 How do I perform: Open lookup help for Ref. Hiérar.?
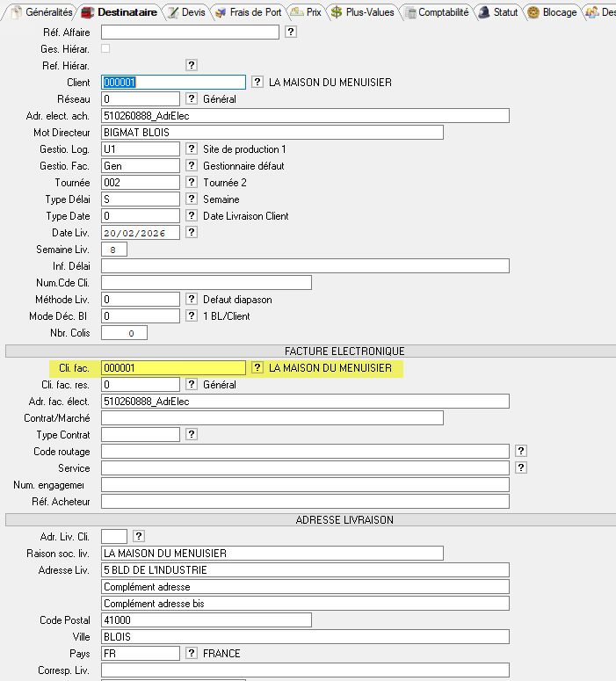(x=192, y=65)
